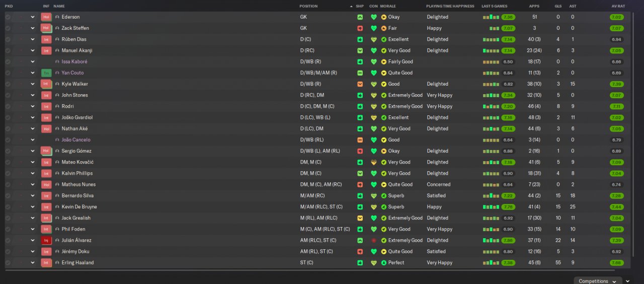Click Ederson's condition heart icon
Viewport: 644px width, 284px height.
tap(373, 17)
